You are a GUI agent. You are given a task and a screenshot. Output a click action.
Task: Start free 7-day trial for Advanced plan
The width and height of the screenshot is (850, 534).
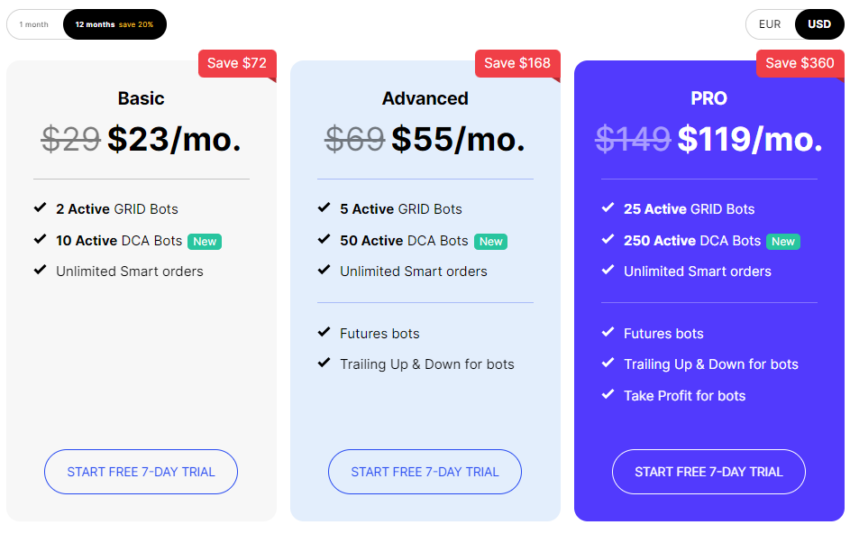coord(425,472)
